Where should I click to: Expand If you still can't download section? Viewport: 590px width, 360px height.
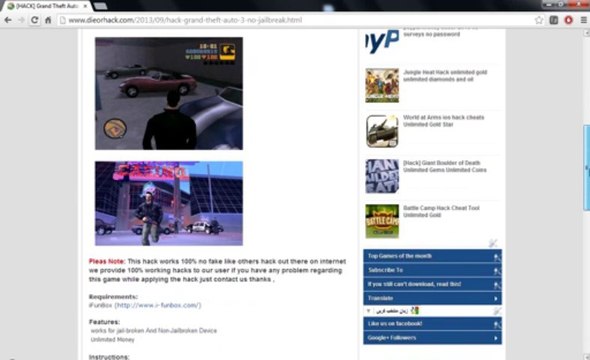[432, 284]
